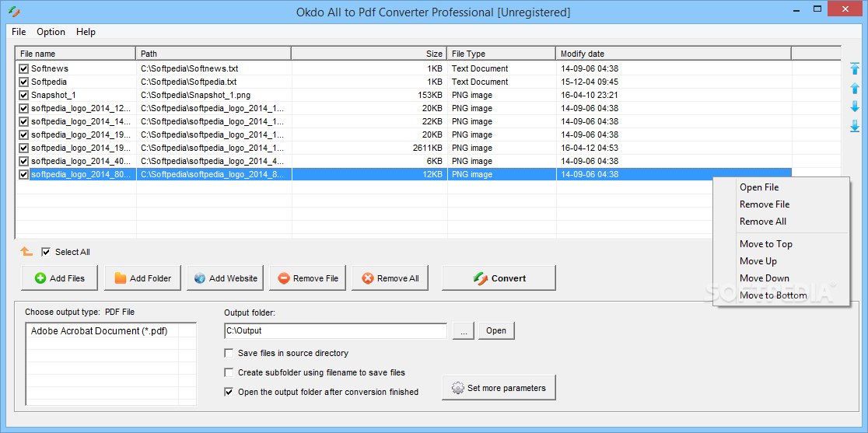The image size is (868, 433).
Task: Choose Move Down in the context menu
Action: tap(765, 278)
